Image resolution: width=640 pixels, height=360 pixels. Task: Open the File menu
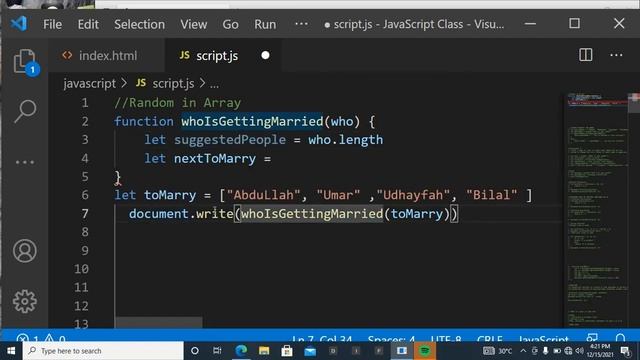tap(53, 24)
